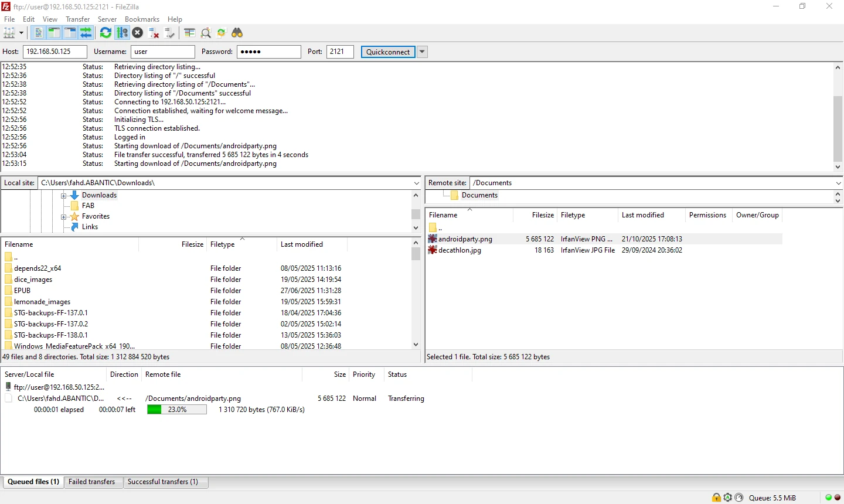This screenshot has height=504, width=844.
Task: Disconnect from the server
Action: (x=152, y=33)
